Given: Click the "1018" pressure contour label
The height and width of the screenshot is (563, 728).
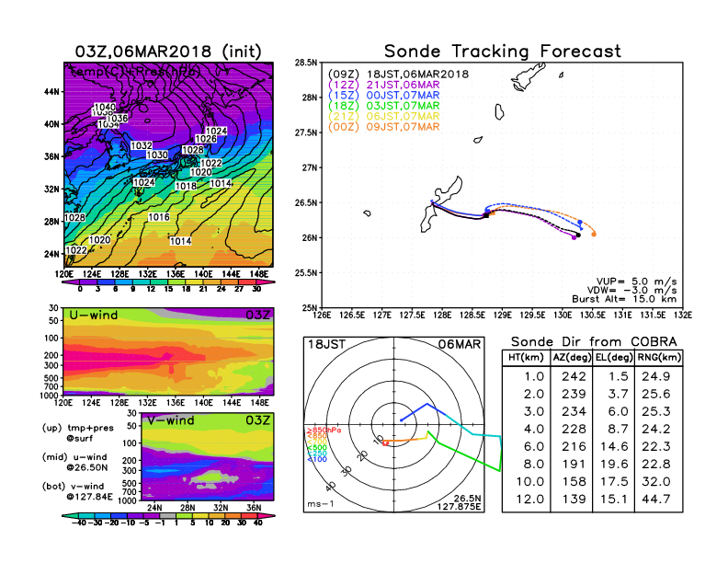Looking at the screenshot, I should (186, 186).
